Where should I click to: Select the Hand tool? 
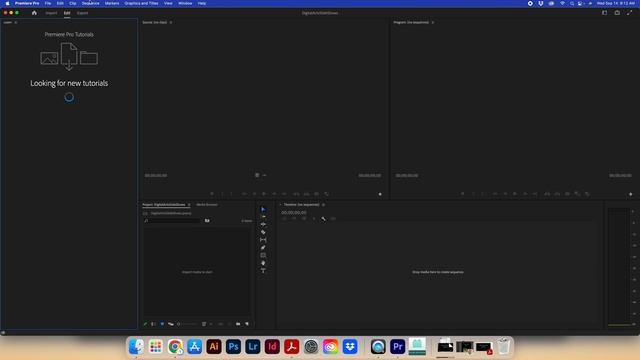coord(263,263)
